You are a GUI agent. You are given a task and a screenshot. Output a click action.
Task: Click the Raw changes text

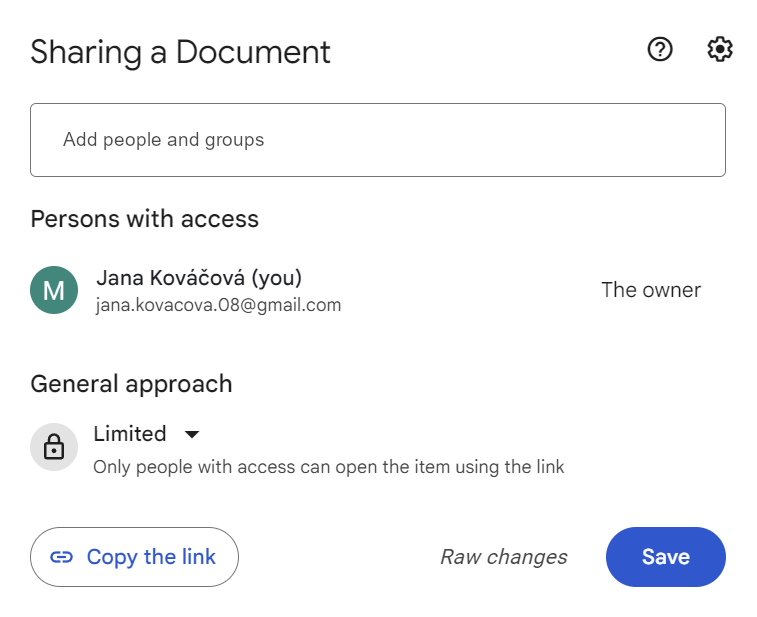click(504, 557)
